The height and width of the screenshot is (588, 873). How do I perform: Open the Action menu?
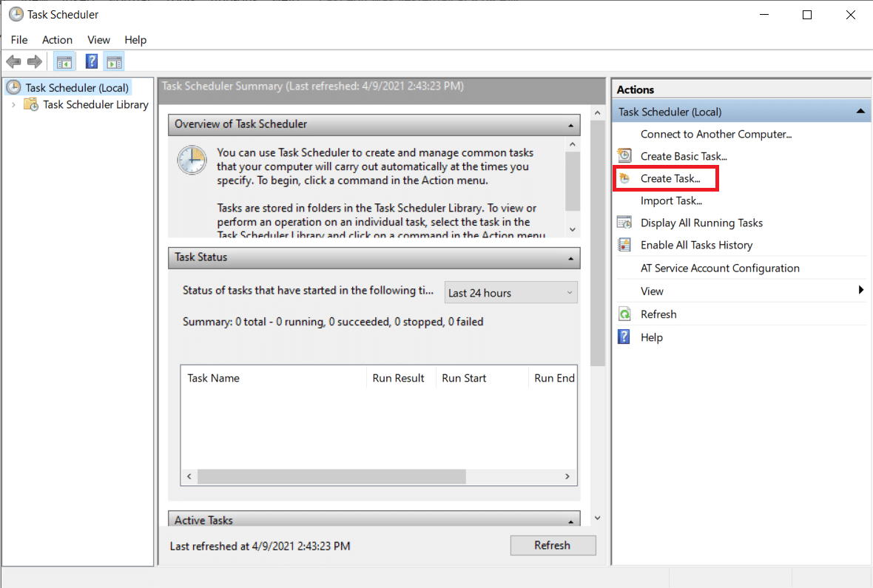coord(58,40)
